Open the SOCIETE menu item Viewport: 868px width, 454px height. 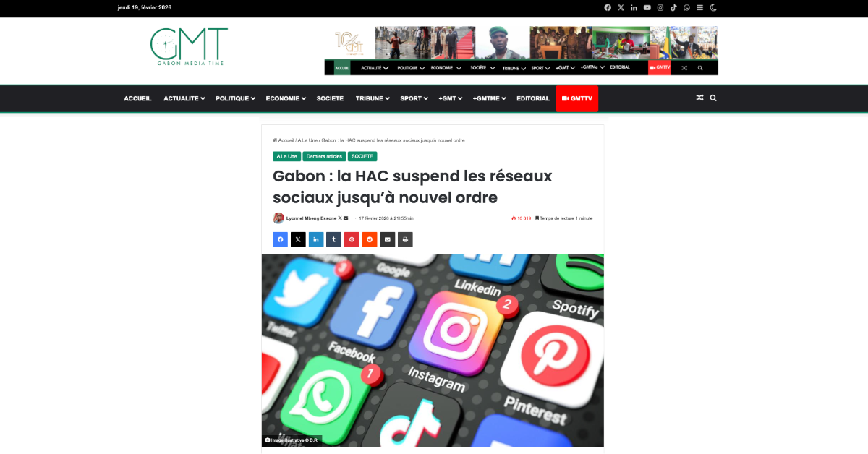pyautogui.click(x=330, y=98)
